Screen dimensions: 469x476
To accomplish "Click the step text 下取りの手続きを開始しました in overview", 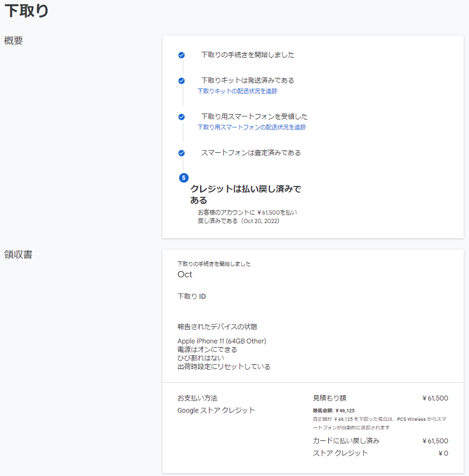I will (248, 55).
